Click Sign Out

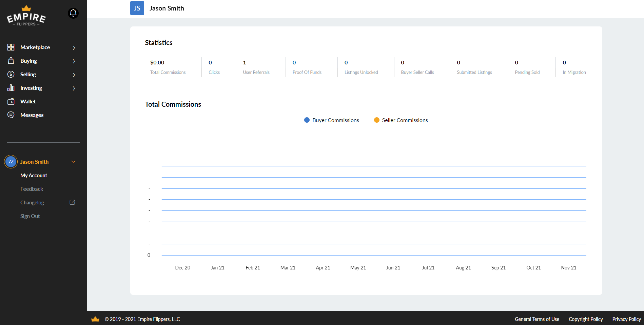30,216
